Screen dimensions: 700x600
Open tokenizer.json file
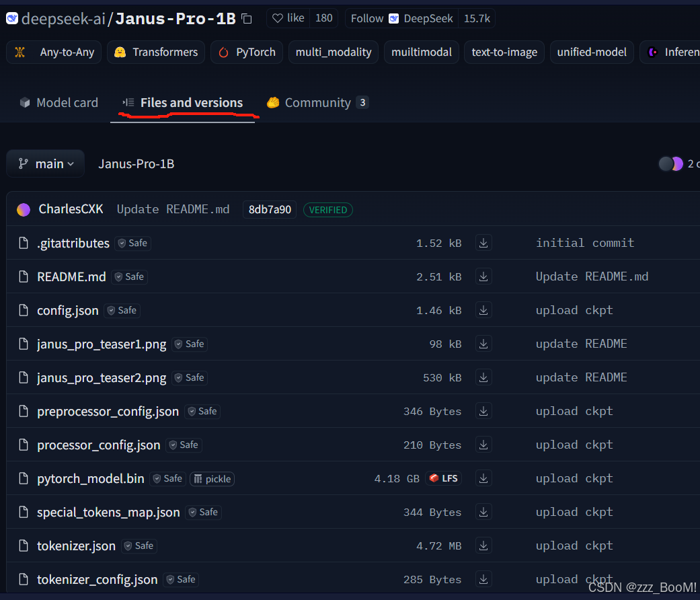[77, 546]
